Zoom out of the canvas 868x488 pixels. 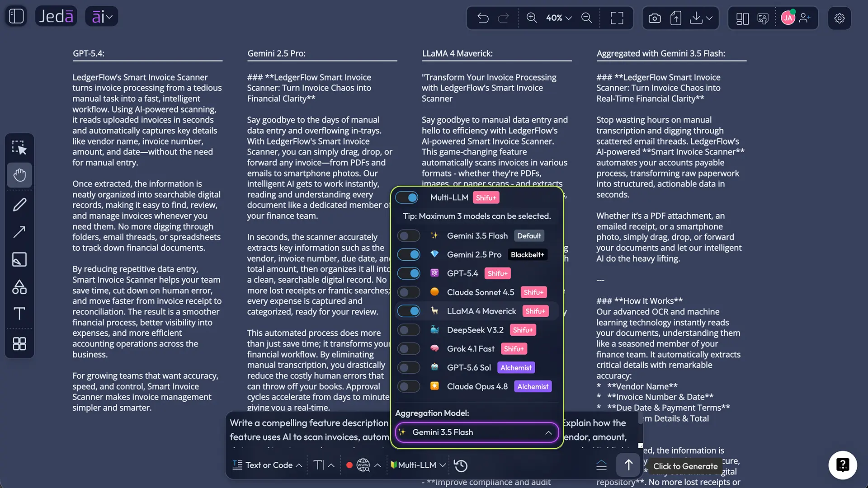586,18
